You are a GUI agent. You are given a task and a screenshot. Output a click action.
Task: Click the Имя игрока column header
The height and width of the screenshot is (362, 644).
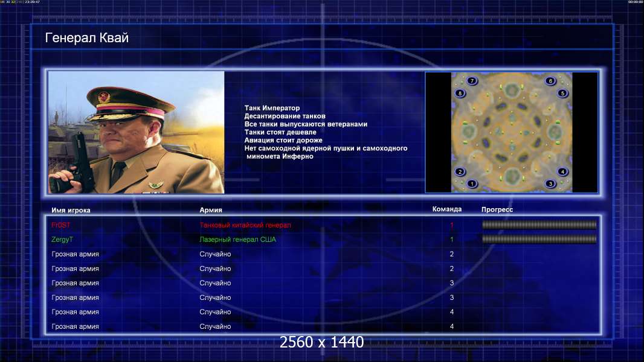71,210
